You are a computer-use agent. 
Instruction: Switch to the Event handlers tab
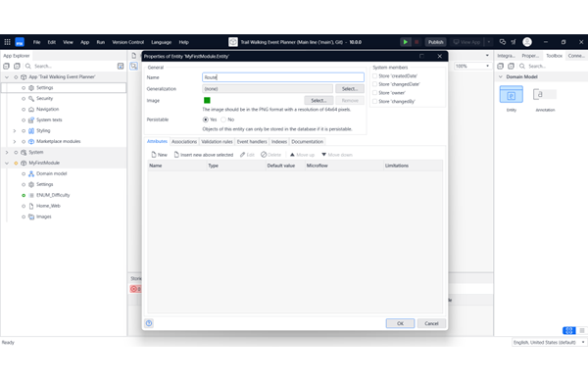click(252, 142)
